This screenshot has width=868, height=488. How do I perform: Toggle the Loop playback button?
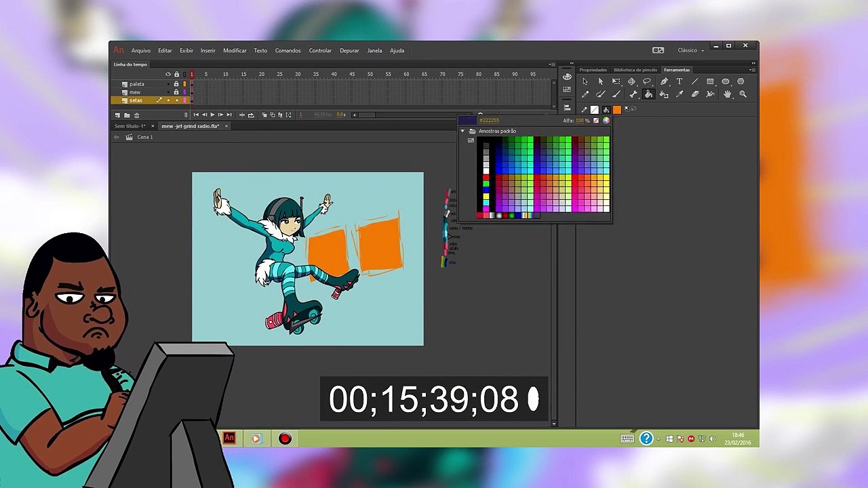coord(251,115)
